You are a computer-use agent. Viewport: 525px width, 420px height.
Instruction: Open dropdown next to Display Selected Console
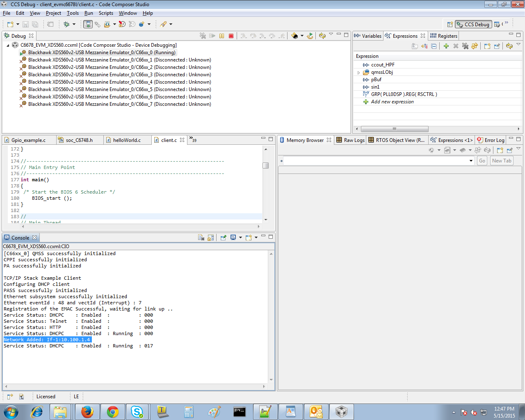(x=240, y=237)
